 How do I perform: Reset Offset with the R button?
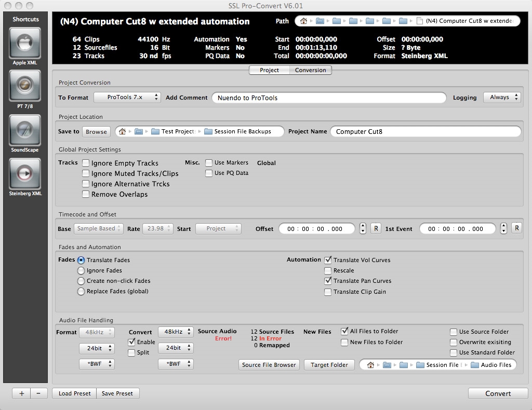(376, 229)
